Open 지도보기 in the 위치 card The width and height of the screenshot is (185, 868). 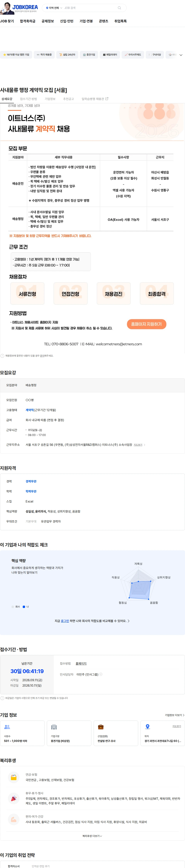[x=177, y=726]
